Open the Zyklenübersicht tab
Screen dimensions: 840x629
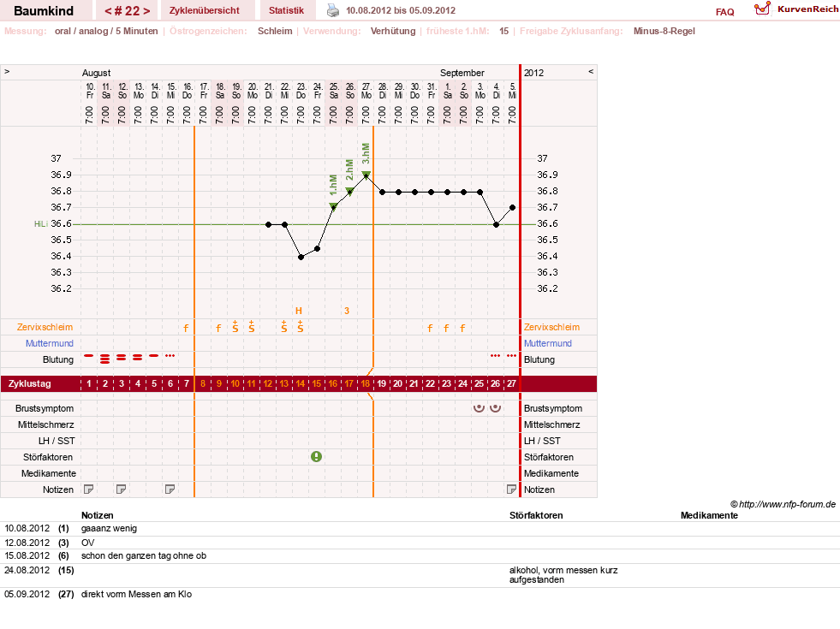204,10
